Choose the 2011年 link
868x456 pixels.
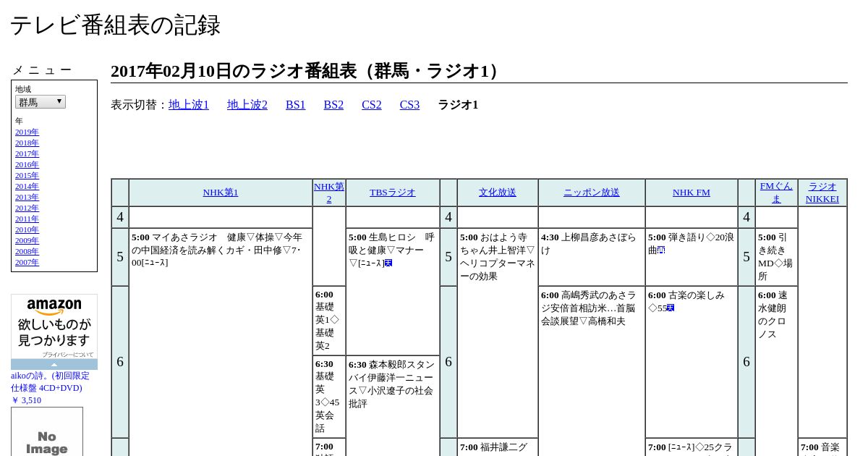coord(27,219)
